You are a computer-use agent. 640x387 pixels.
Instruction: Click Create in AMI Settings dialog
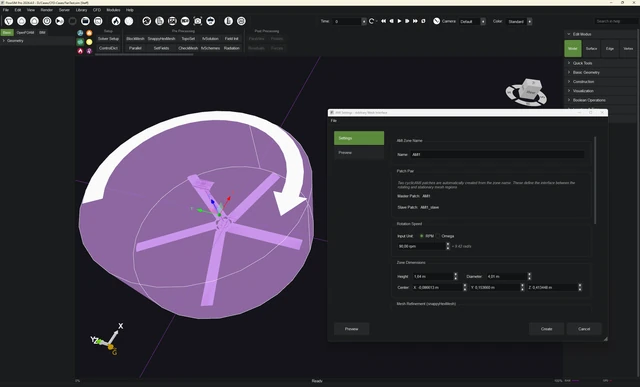pyautogui.click(x=547, y=329)
